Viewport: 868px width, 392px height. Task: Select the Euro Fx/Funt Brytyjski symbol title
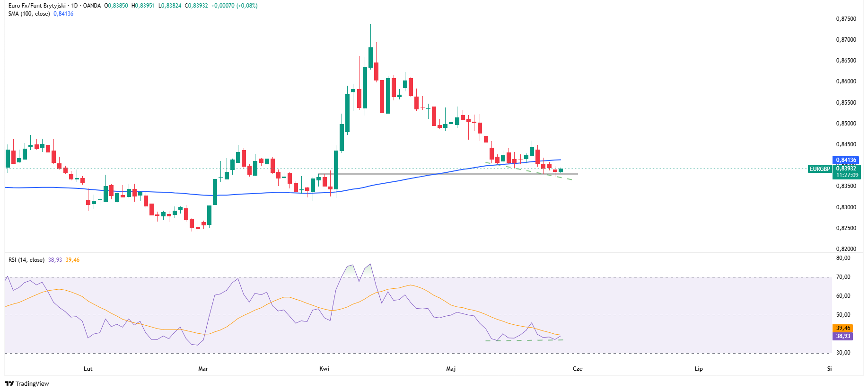coord(37,6)
